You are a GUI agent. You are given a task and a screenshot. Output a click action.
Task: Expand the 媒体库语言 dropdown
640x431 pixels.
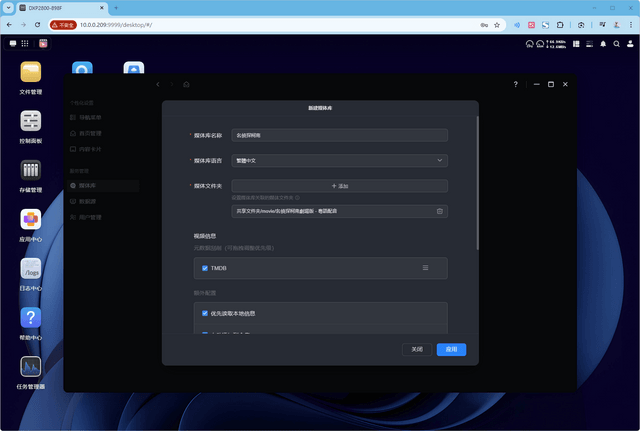(340, 160)
